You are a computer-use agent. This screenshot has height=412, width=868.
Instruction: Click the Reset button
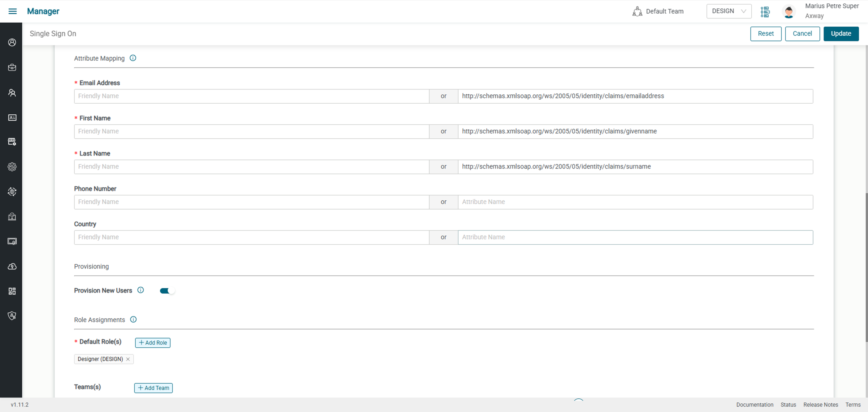click(766, 34)
